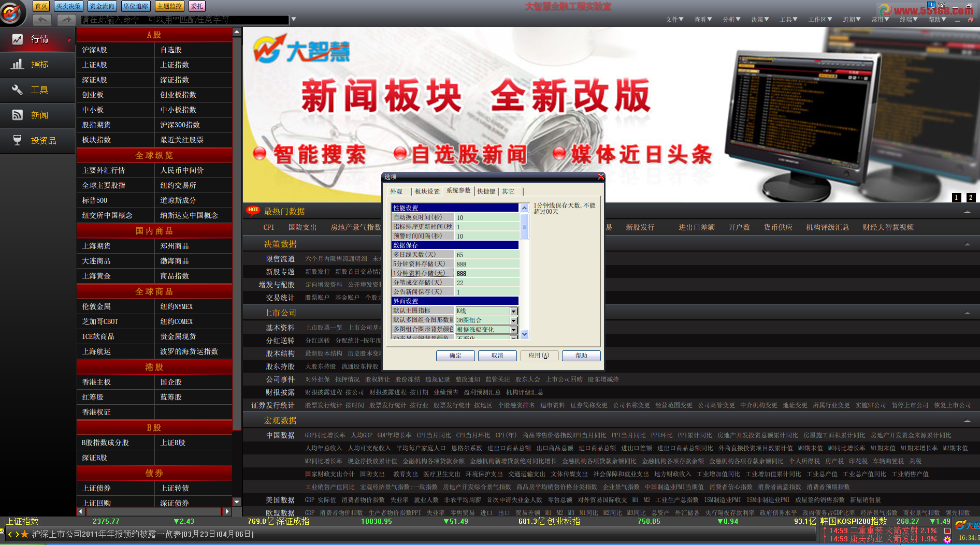The image size is (980, 545).
Task: Show next ticker item with right arrow
Action: (x=17, y=534)
